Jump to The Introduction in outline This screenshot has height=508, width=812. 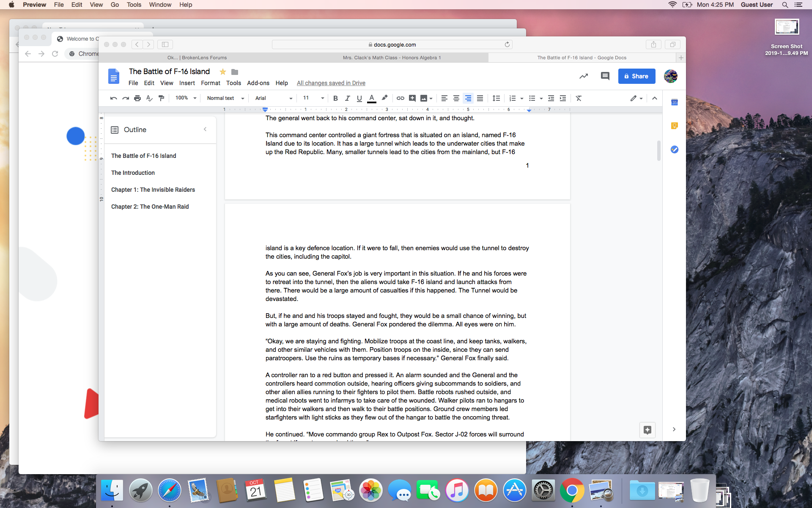[x=133, y=173]
